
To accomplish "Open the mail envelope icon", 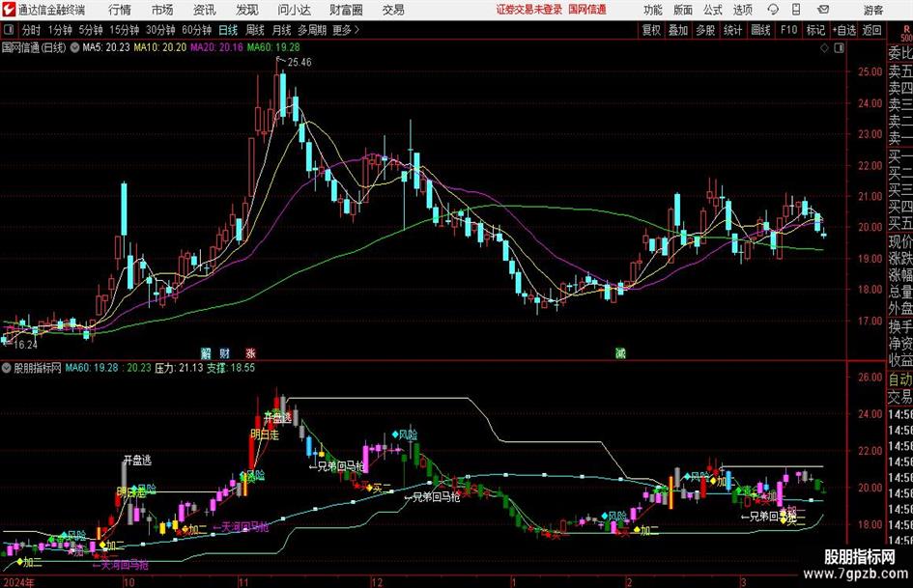I will click(823, 10).
